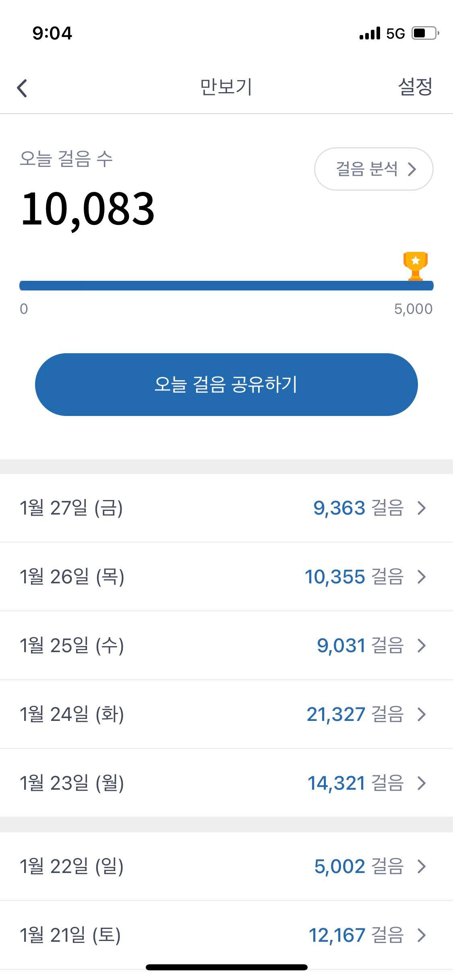453x980 pixels.
Task: Open the 1월 22일 (일) date row
Action: (x=226, y=867)
